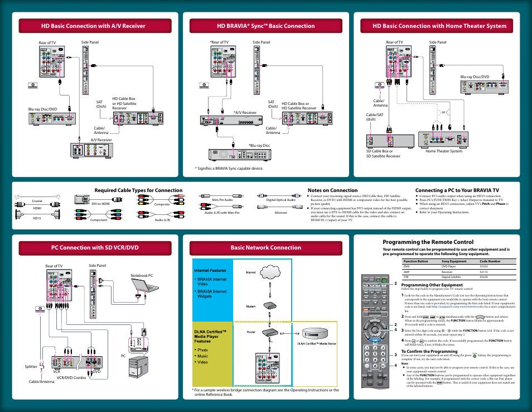Select the Photo bullet item
This screenshot has width=532, height=412.
202,350
